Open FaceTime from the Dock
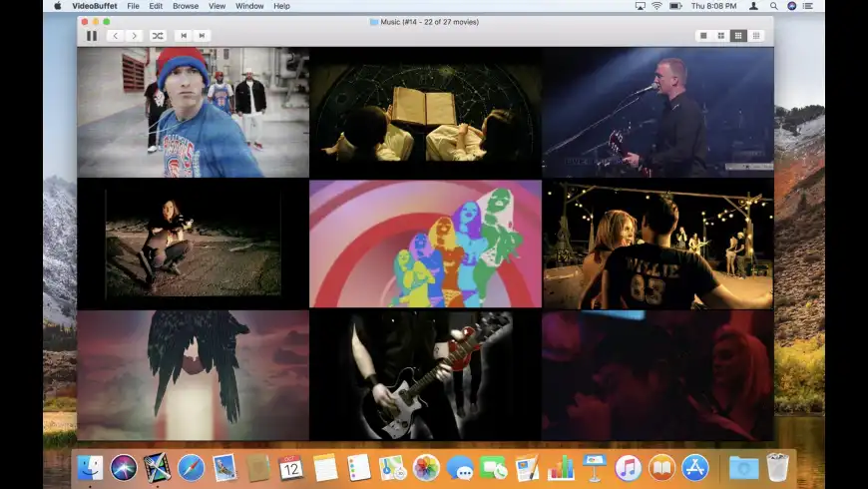Screen dimensions: 868x489 click(x=494, y=468)
